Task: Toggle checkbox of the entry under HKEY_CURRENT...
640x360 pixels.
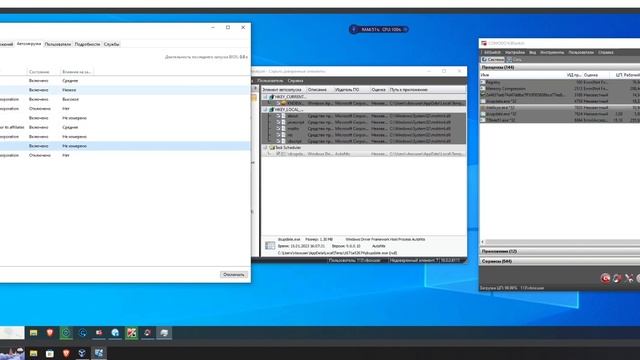Action: 278,103
